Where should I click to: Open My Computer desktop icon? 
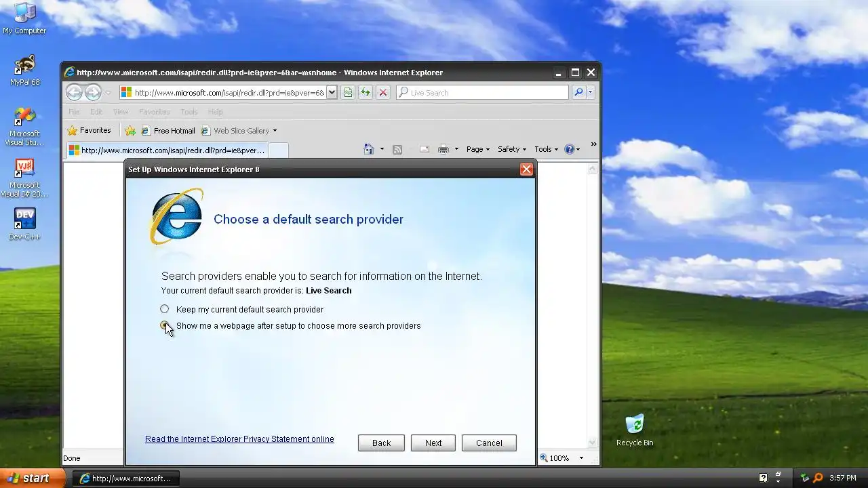click(24, 18)
